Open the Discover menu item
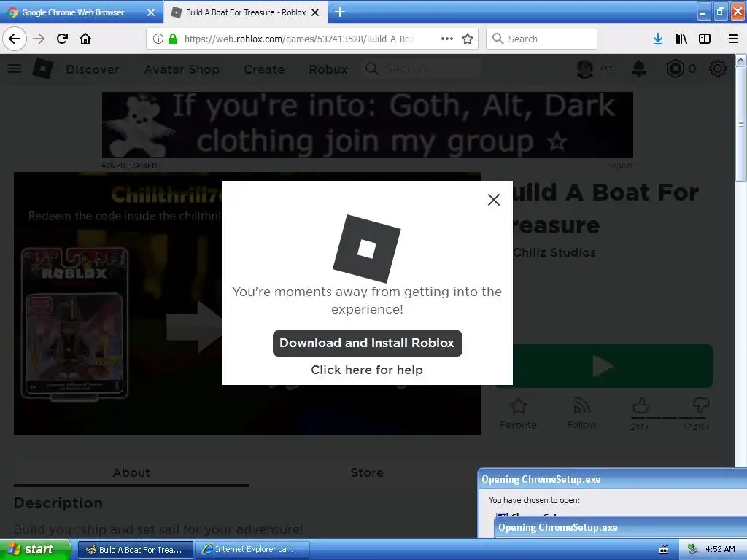747x560 pixels. click(x=93, y=69)
